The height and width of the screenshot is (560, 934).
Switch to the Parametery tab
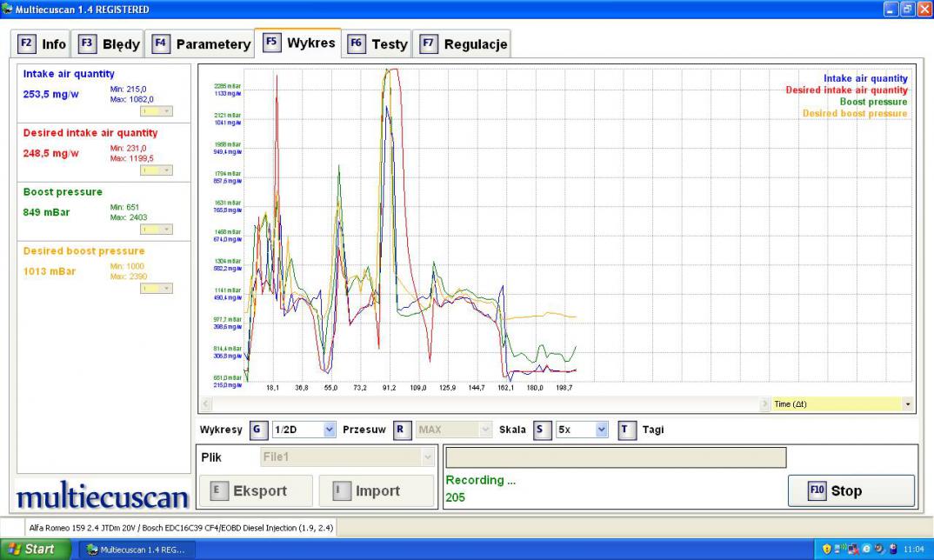[201, 44]
